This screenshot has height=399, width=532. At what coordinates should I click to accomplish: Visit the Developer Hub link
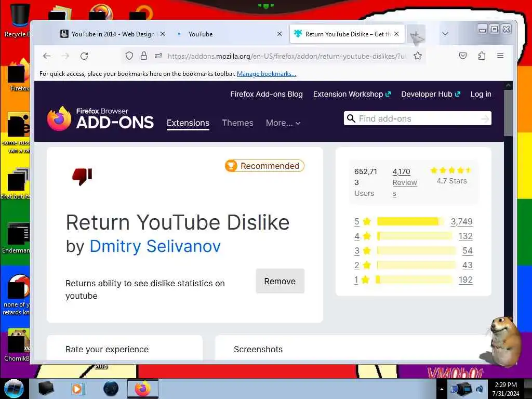(x=431, y=95)
